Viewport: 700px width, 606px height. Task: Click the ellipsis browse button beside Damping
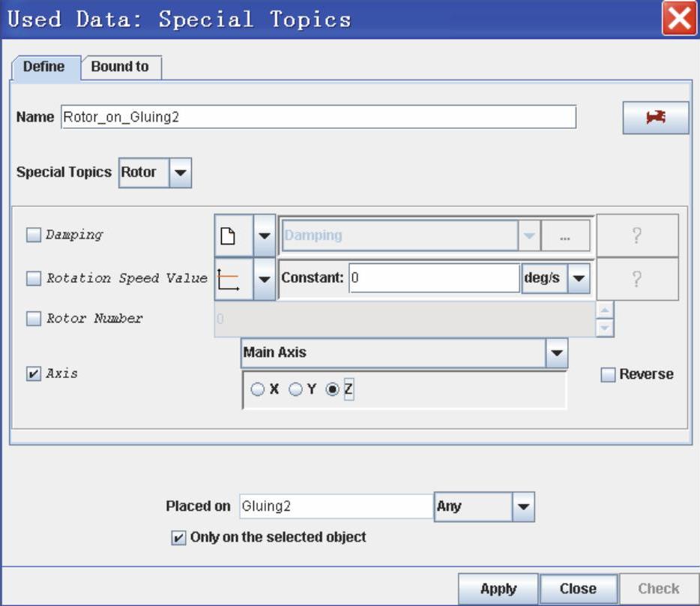pyautogui.click(x=564, y=235)
